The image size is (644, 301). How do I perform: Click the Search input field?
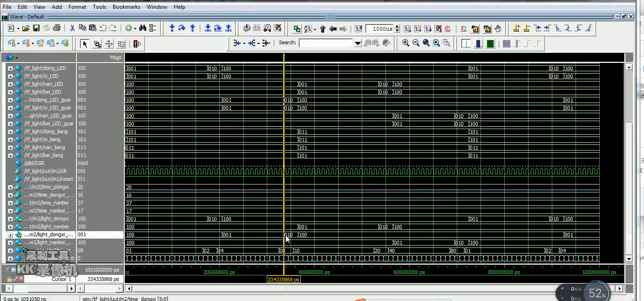[326, 43]
